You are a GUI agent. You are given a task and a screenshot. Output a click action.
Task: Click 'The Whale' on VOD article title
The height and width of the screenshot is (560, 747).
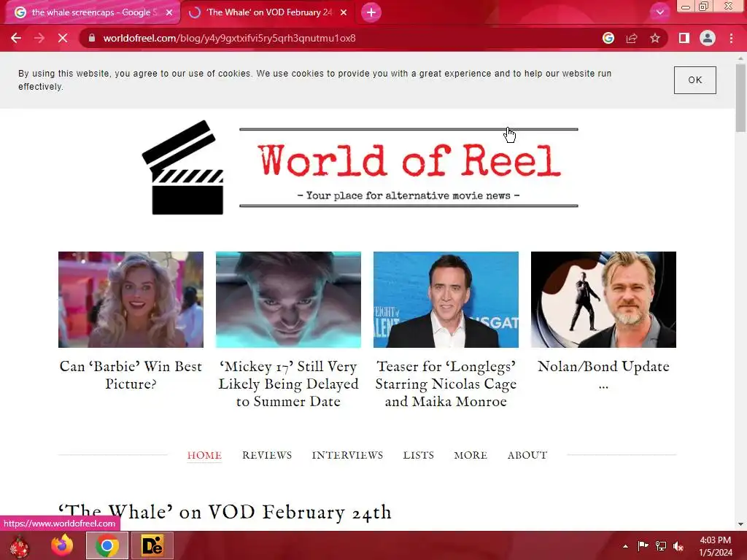point(225,513)
